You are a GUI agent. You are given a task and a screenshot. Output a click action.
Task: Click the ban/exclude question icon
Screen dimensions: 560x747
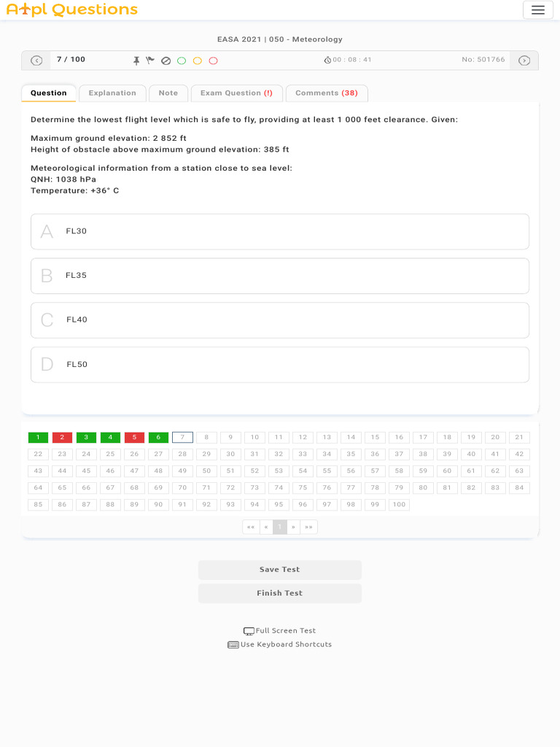pyautogui.click(x=166, y=61)
